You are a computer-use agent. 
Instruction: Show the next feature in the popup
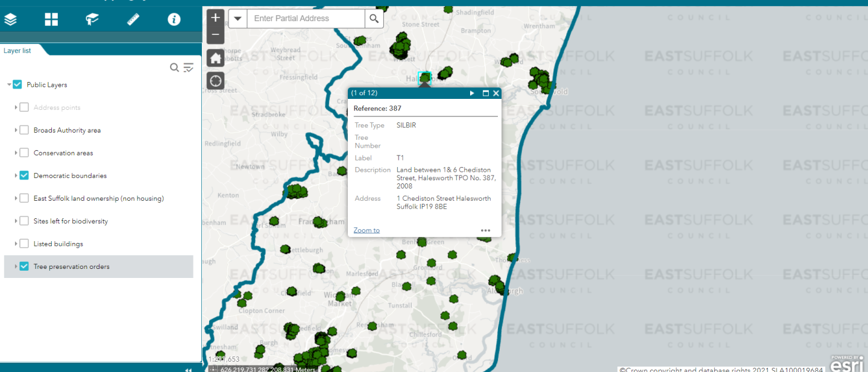click(473, 93)
